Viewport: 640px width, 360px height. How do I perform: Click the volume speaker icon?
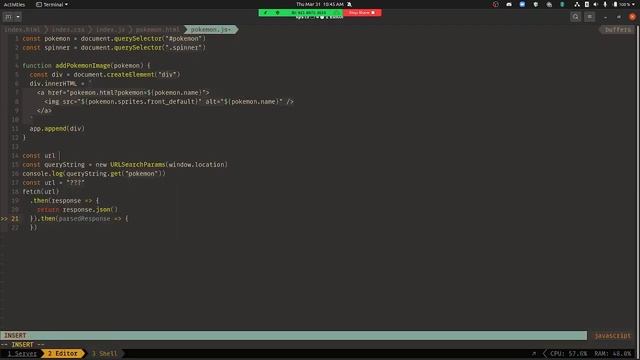point(596,4)
